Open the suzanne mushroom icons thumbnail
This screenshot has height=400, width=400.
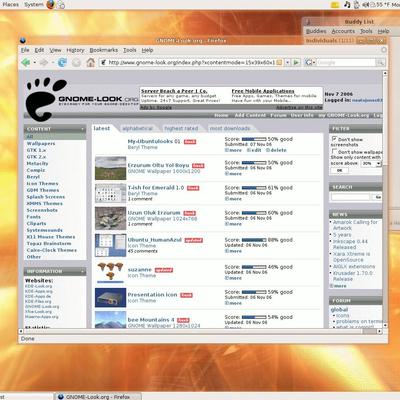pyautogui.click(x=110, y=271)
